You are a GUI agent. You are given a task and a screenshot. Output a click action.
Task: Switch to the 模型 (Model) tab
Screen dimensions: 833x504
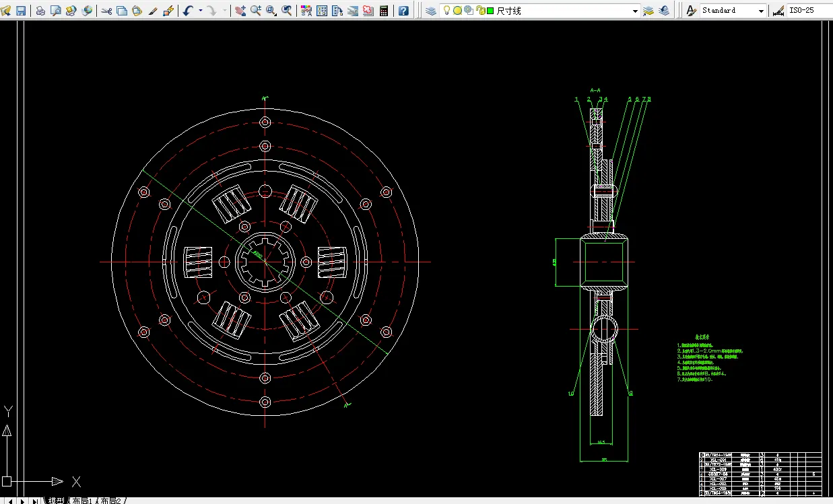[57, 501]
